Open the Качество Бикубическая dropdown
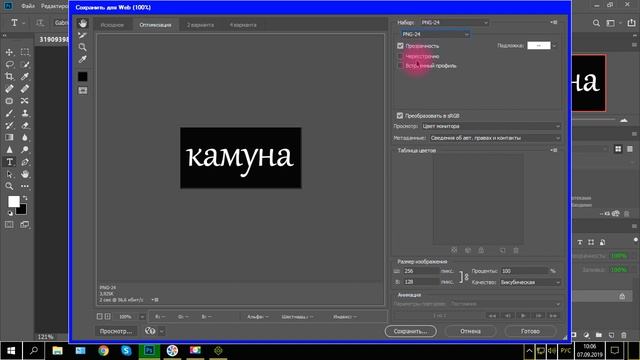The width and height of the screenshot is (640, 360). (530, 282)
